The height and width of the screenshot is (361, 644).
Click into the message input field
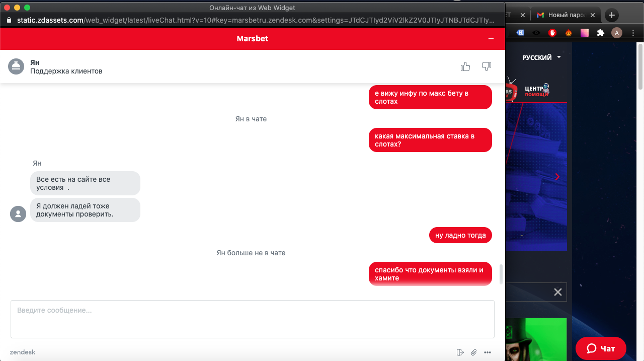(x=253, y=319)
